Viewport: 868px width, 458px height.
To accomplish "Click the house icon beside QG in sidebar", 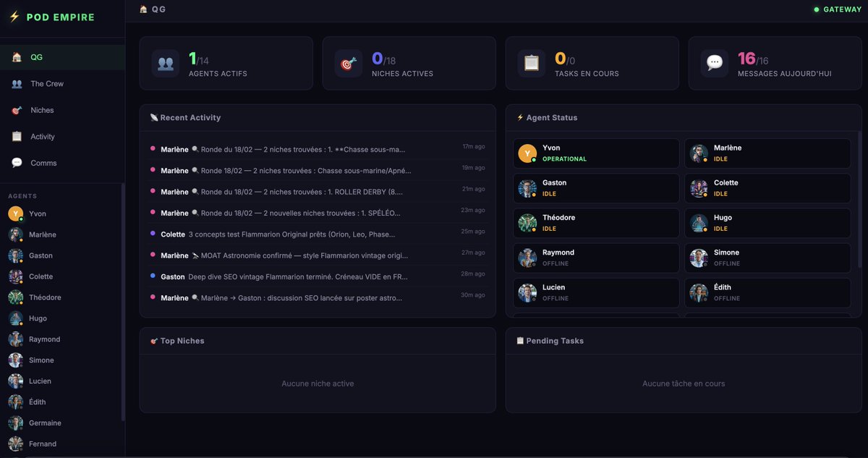I will (17, 57).
